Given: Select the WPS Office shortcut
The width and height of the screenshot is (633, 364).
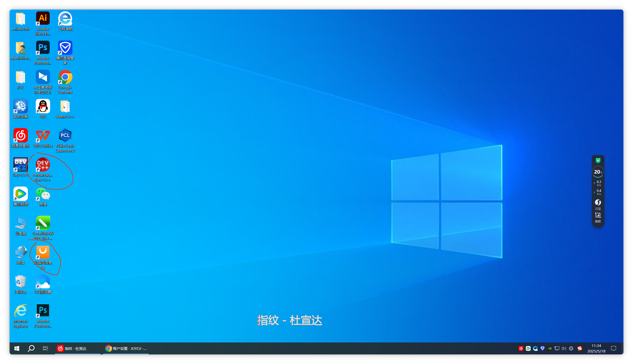Looking at the screenshot, I should pos(43,136).
